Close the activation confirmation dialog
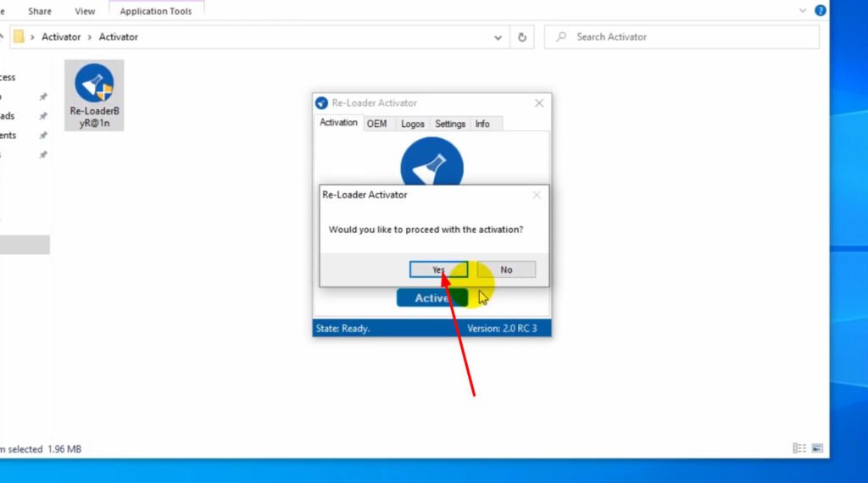This screenshot has width=868, height=483. click(537, 195)
